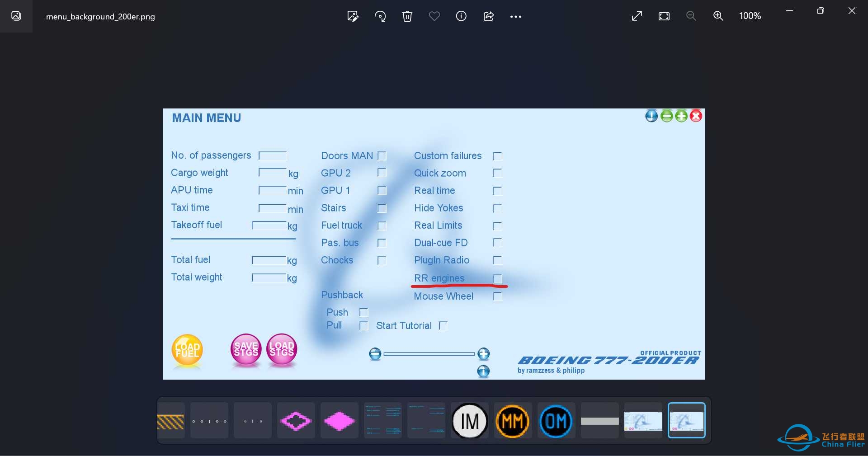The image size is (868, 456).
Task: Zoom in with the magnifier plus icon
Action: pos(718,16)
